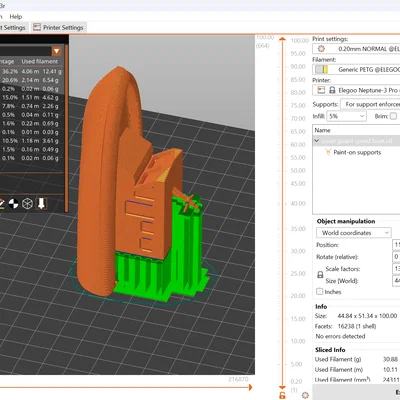
Task: Open the Infill 5% dropdown
Action: [x=346, y=116]
